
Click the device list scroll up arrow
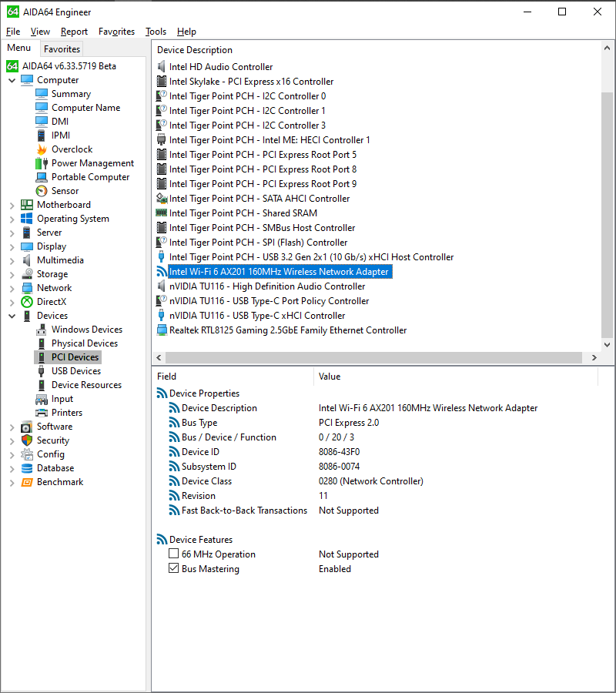point(608,48)
